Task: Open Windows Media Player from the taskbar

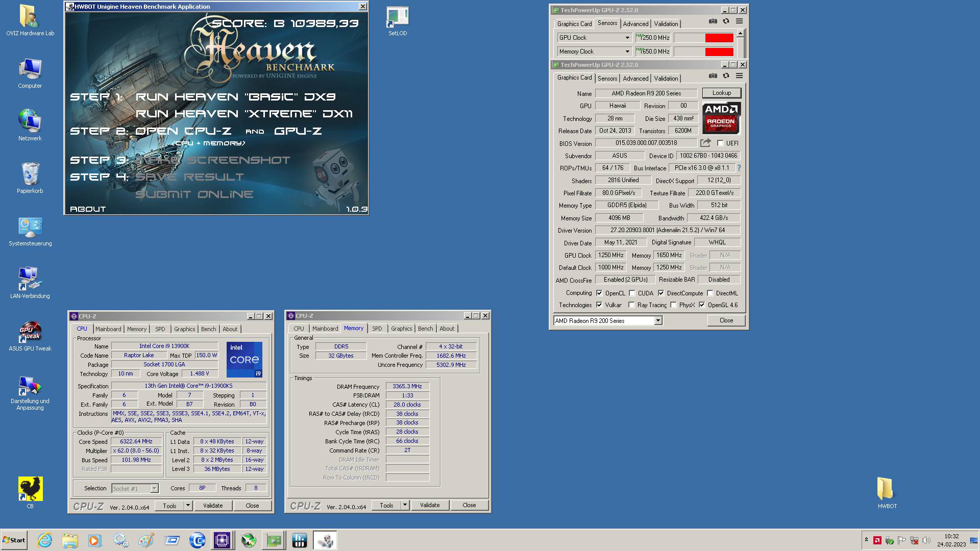Action: click(94, 540)
